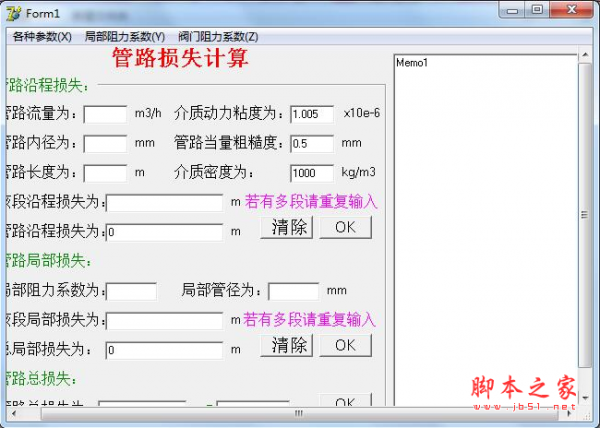600x428 pixels.
Task: Click the 管路损失计算 red heading text
Action: 180,58
